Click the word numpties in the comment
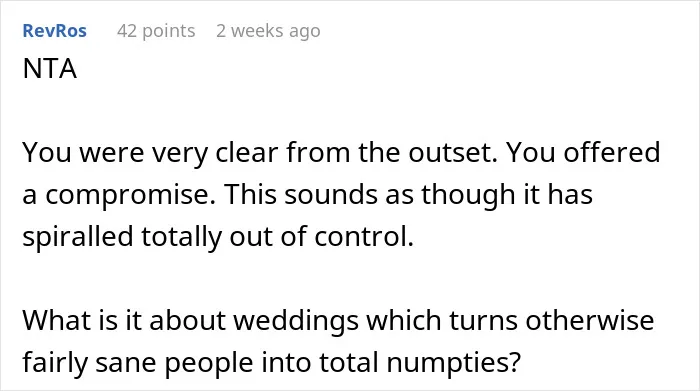 [x=454, y=363]
